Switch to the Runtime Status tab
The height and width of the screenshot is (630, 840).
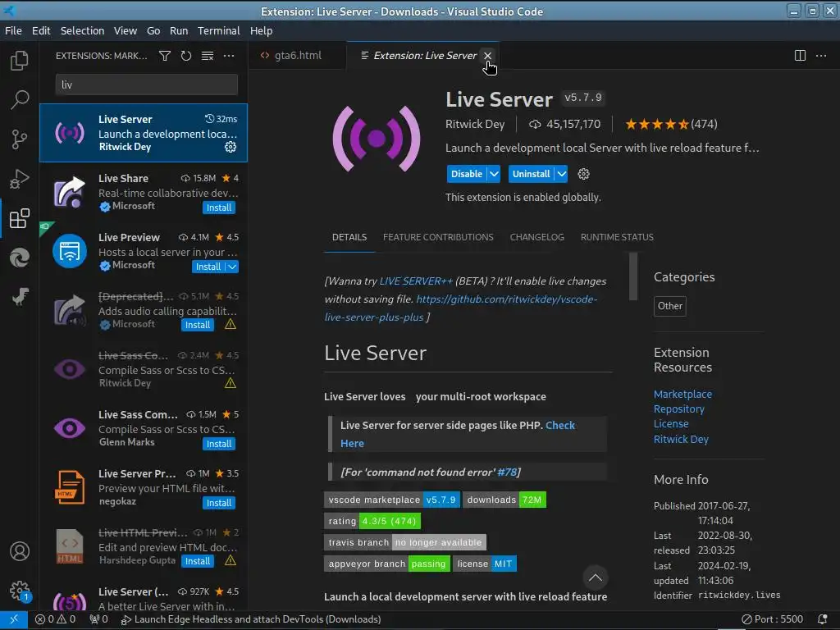coord(617,237)
